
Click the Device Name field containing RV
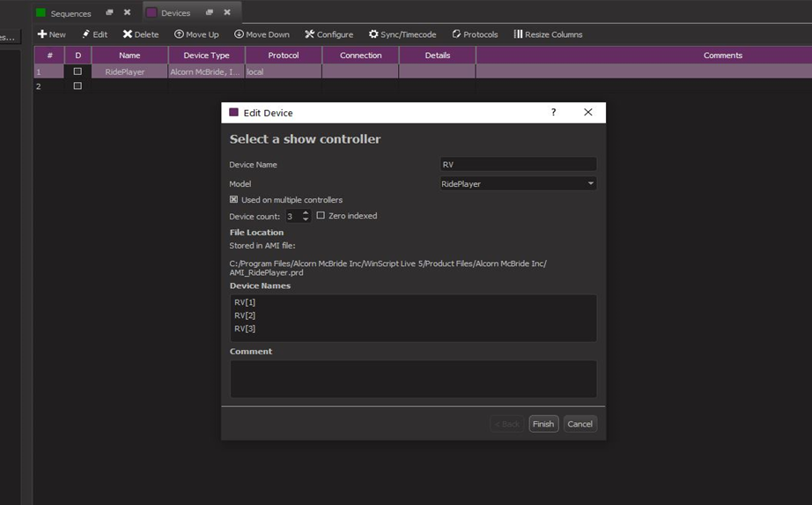[x=518, y=164]
